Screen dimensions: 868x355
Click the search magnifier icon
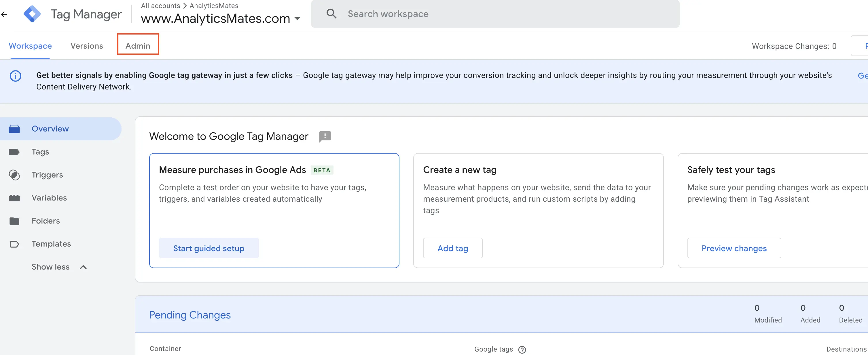pyautogui.click(x=331, y=14)
